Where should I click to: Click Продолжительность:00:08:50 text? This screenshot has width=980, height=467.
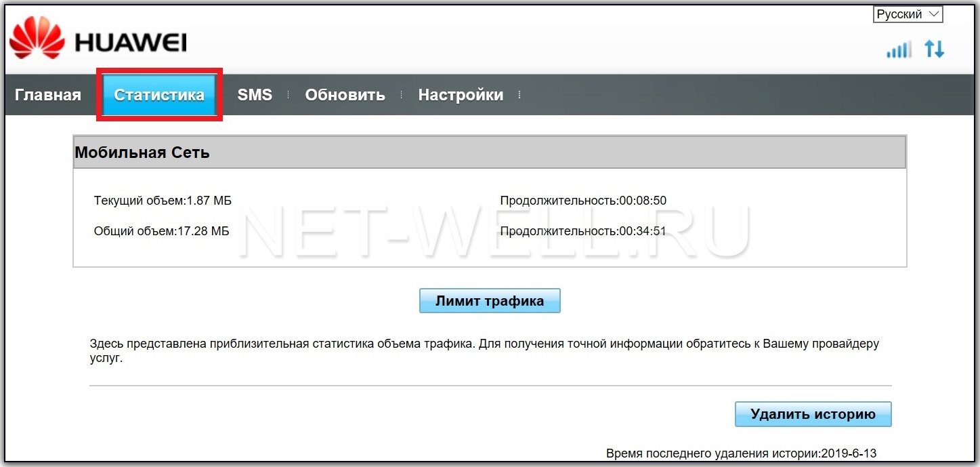point(583,201)
